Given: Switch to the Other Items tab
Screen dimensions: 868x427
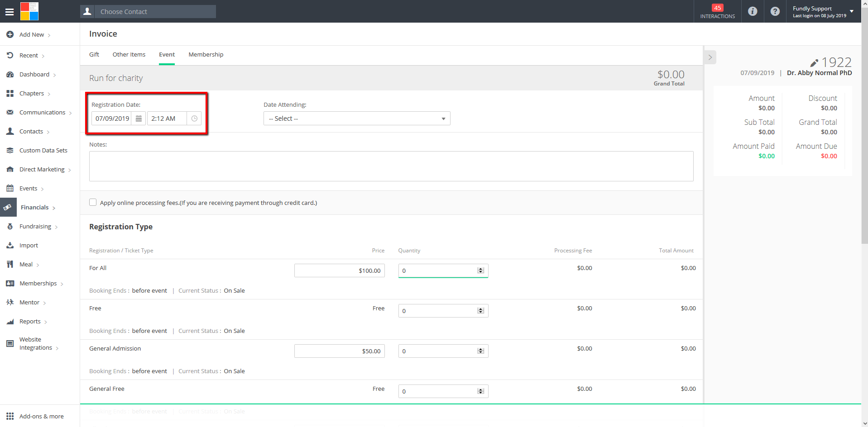Looking at the screenshot, I should [129, 54].
